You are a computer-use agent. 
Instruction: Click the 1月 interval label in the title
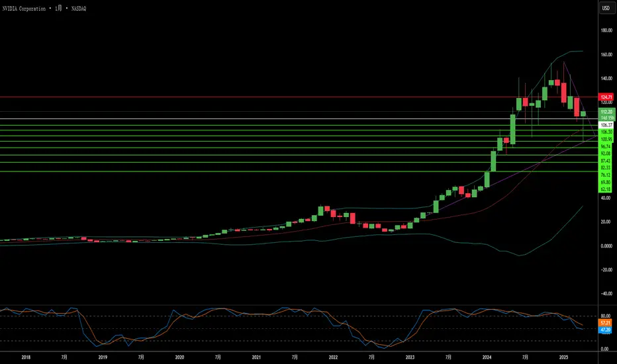[58, 8]
